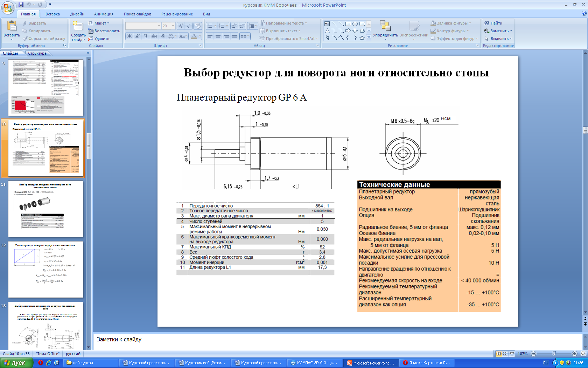
Task: Expand the font color dropdown arrow
Action: tap(200, 36)
